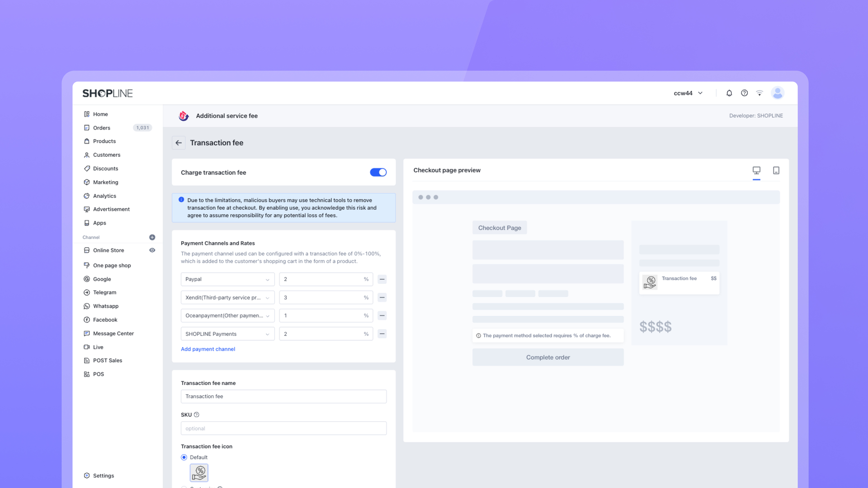The image size is (868, 488).
Task: Click the Add payment channel link
Action: [208, 349]
